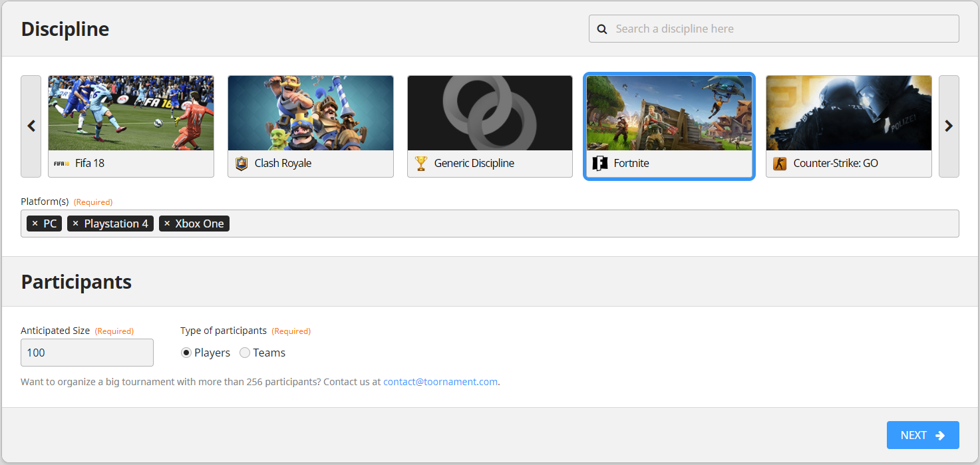Show more disciplines with right arrow
The width and height of the screenshot is (980, 465).
point(949,126)
